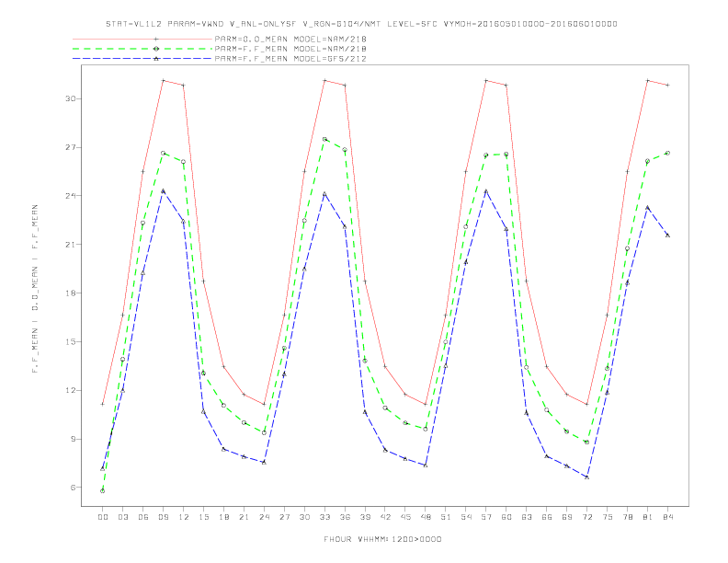
Task: Click x-axis forecast hour label 51
Action: (446, 517)
